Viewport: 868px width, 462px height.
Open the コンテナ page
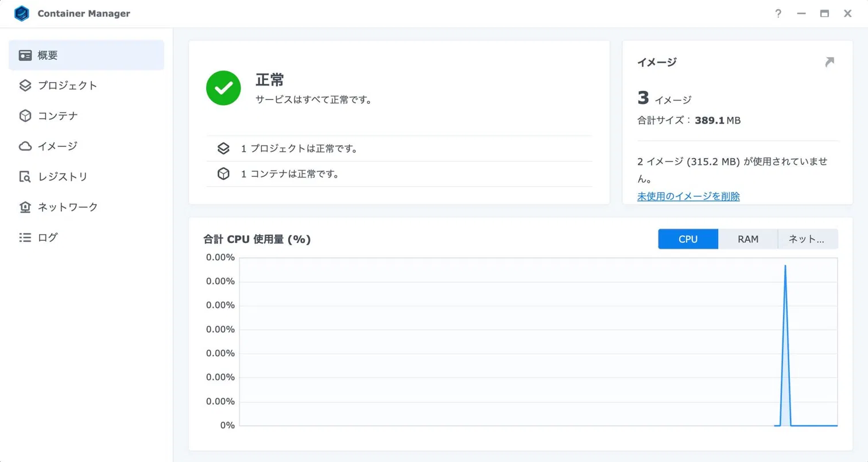(x=86, y=116)
